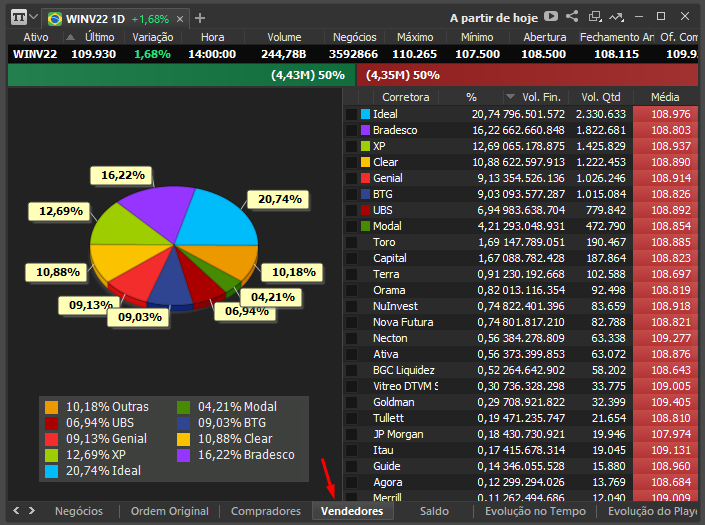Click the dark red UBS legend swatch
The height and width of the screenshot is (525, 705).
[51, 423]
